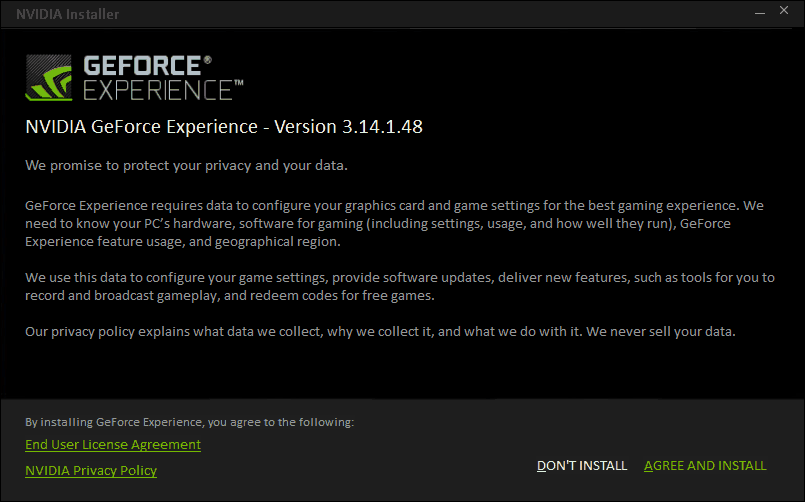This screenshot has height=502, width=805.
Task: Click the paragraph starting 'We use this data'
Action: [400, 286]
